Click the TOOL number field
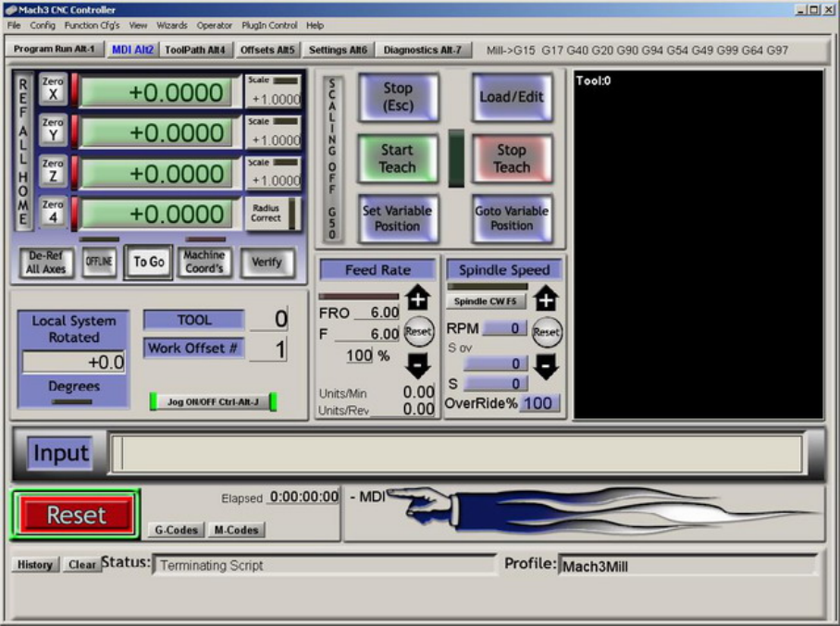Viewport: 840px width, 626px height. 268,319
